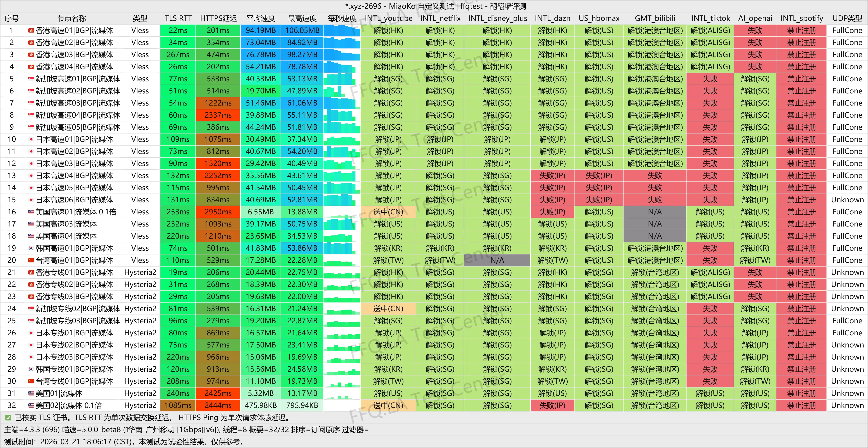The height and width of the screenshot is (448, 868).
Task: Click the green TLS certificate verified checkmark
Action: coord(8,418)
